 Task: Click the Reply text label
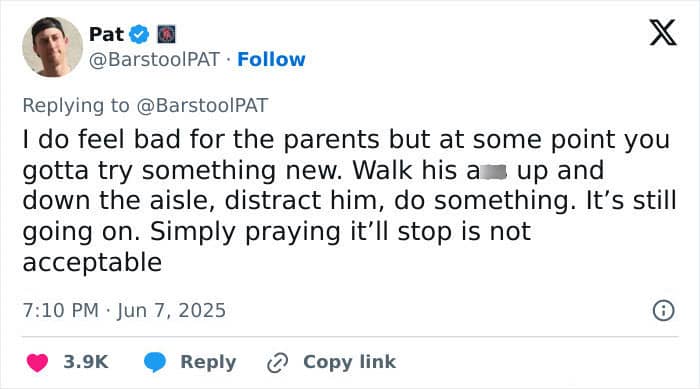(208, 362)
